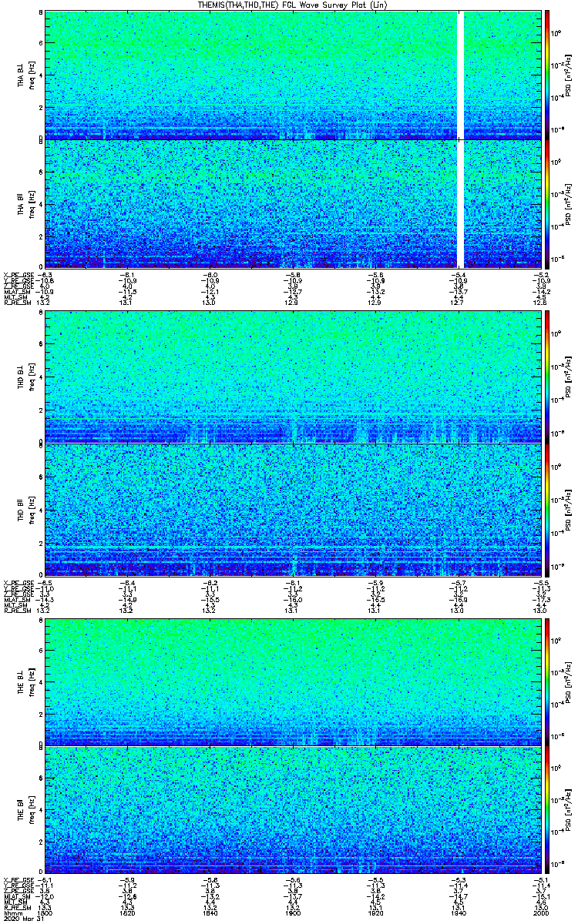Click the 'THA B⊥ freq [Hz]' axis label

(26, 75)
